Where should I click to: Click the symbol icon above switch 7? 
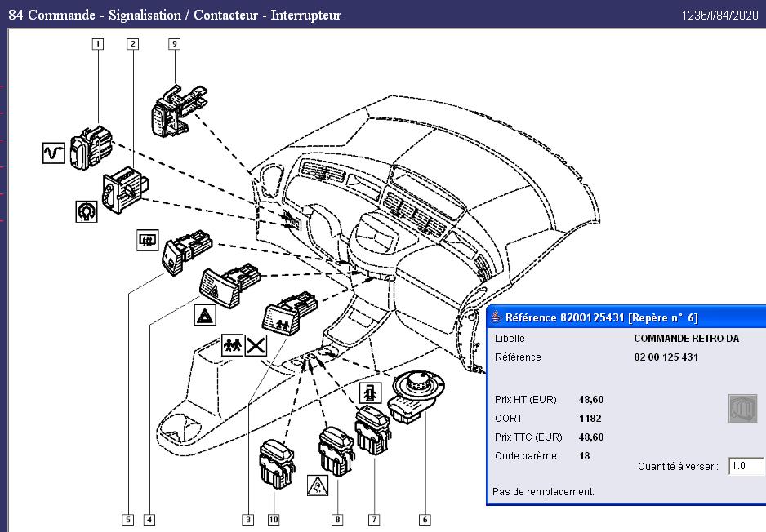[371, 392]
